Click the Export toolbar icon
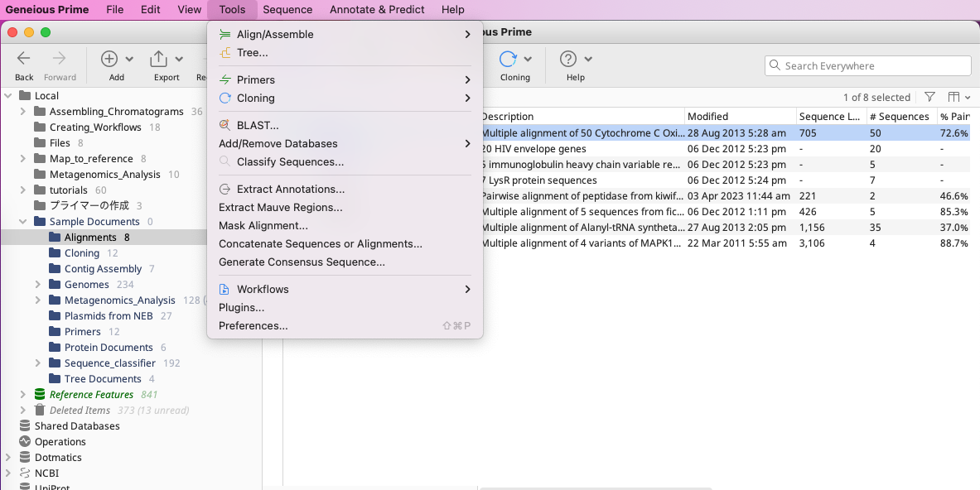Image resolution: width=980 pixels, height=490 pixels. pyautogui.click(x=158, y=59)
